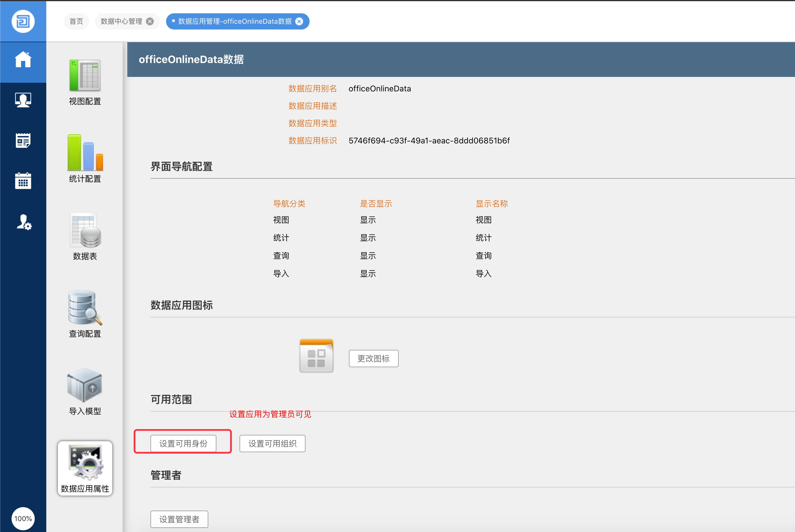Select 数据应用属性 application properties
The width and height of the screenshot is (795, 532).
(85, 468)
